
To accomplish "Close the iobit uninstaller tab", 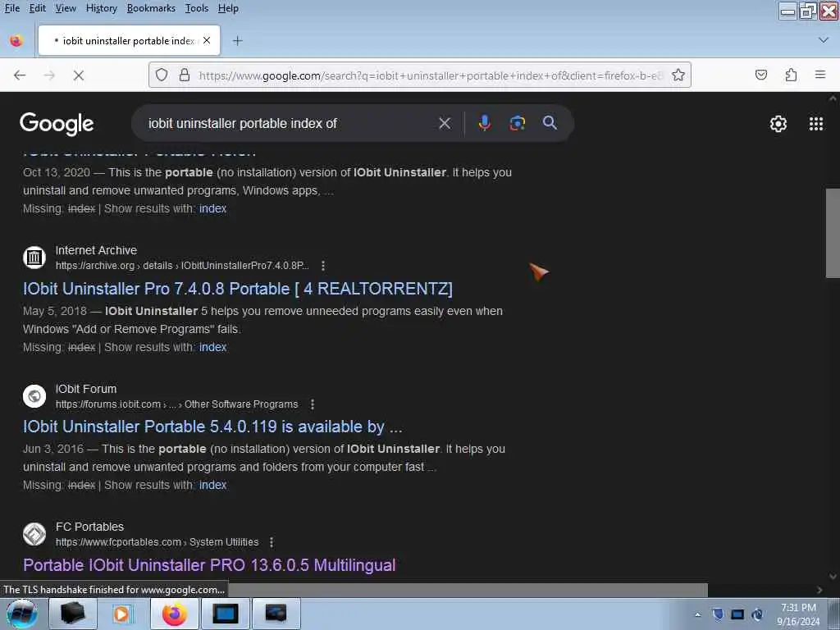I will [207, 40].
